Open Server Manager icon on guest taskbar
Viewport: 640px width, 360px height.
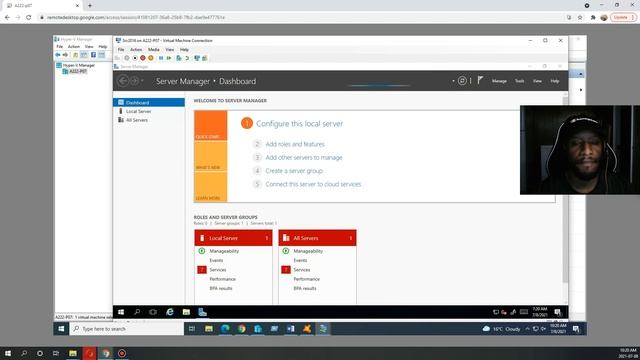[x=202, y=312]
